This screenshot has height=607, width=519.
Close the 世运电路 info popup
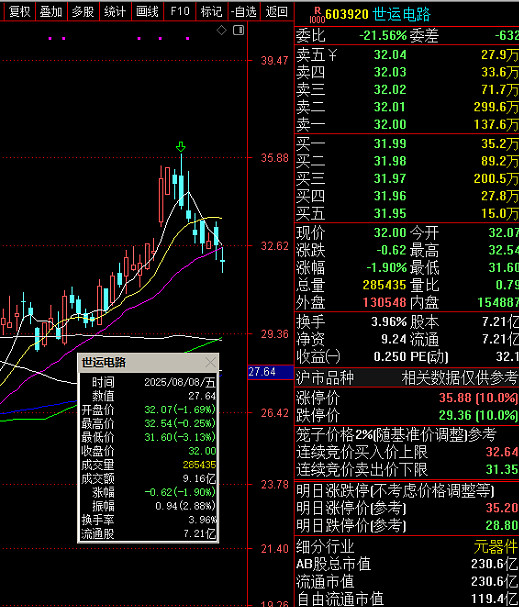pos(211,362)
